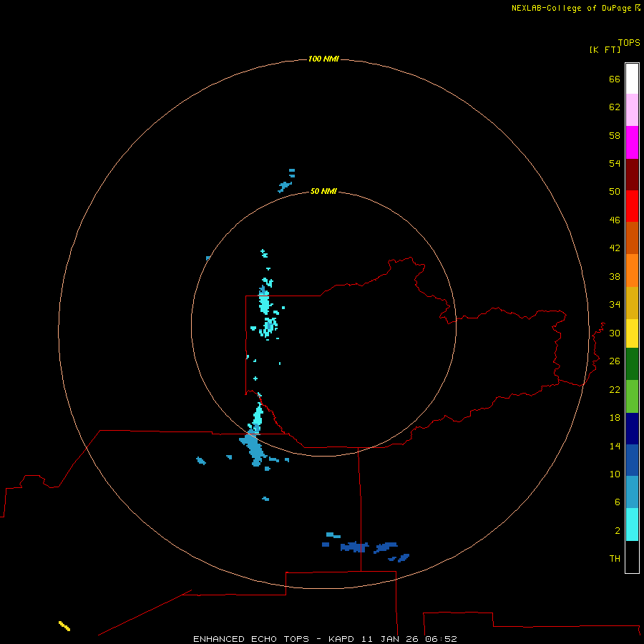Select the ENHANCED ECHO TOPS caption

tap(251, 639)
